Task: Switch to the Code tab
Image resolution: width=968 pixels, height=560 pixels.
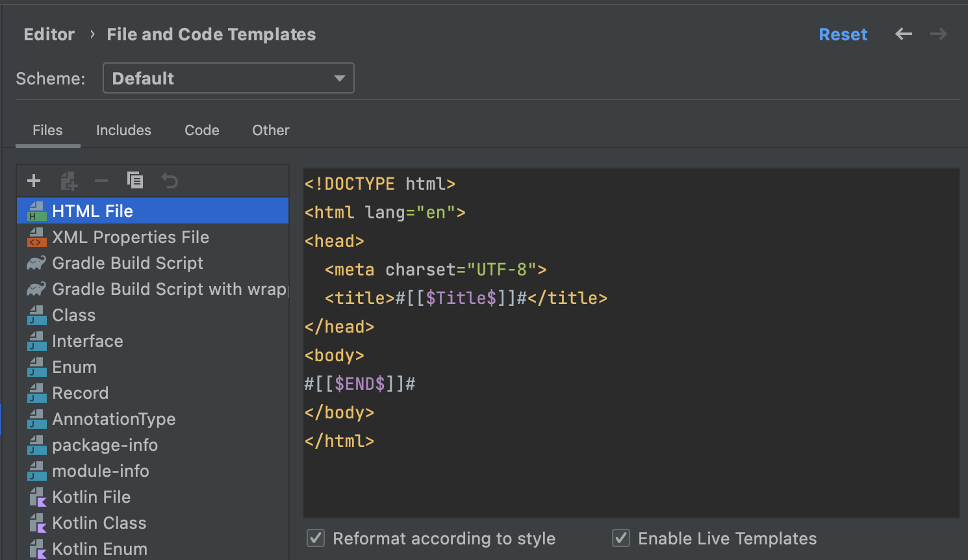Action: pyautogui.click(x=201, y=130)
